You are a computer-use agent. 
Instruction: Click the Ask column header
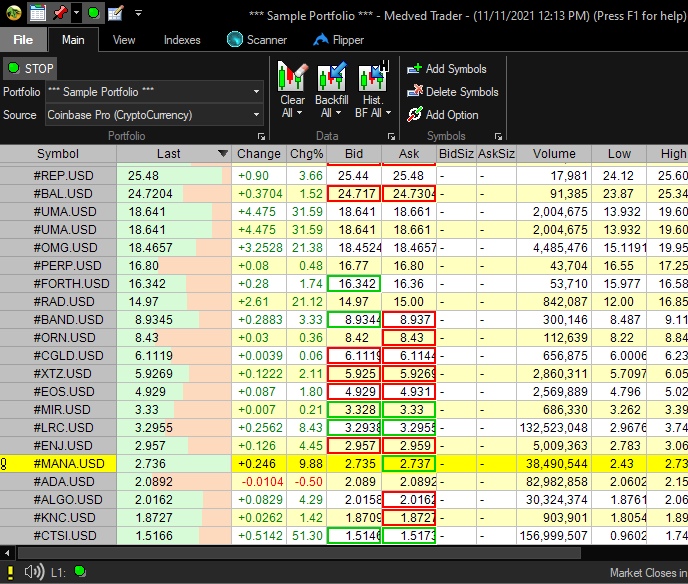409,154
